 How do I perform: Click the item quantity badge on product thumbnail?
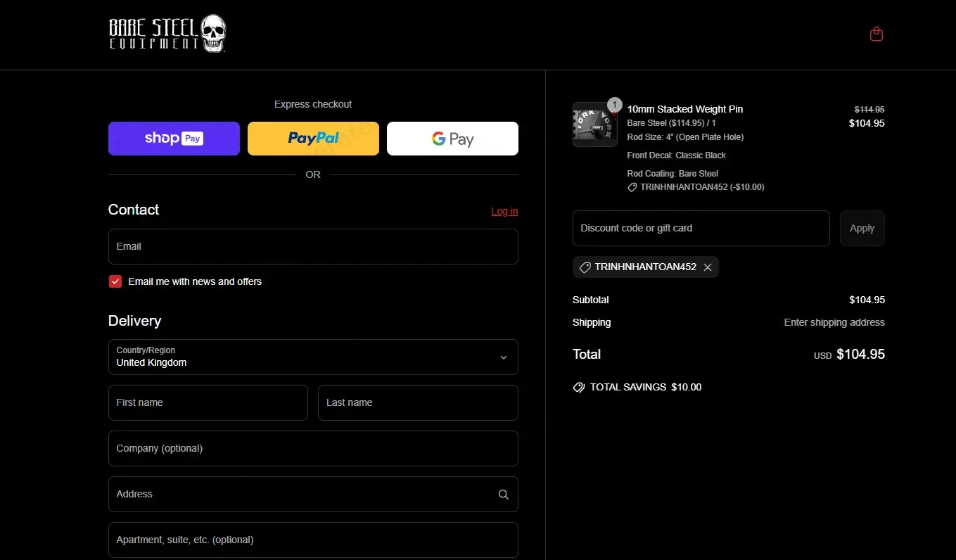(614, 105)
